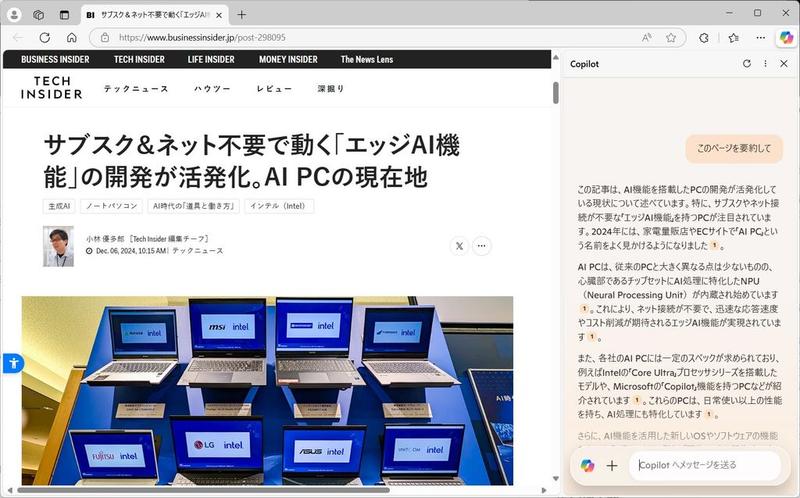Open more share options button
Screen dimensions: 800x498
tap(482, 246)
